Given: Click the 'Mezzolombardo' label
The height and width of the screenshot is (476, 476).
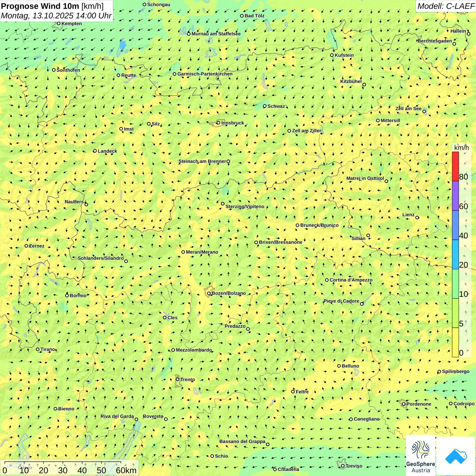Looking at the screenshot, I should tap(194, 350).
